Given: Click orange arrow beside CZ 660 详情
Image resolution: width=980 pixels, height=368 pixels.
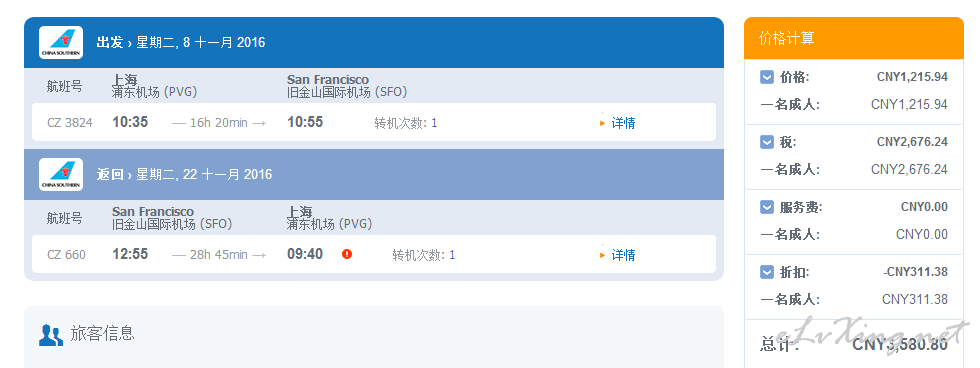Looking at the screenshot, I should (x=602, y=255).
